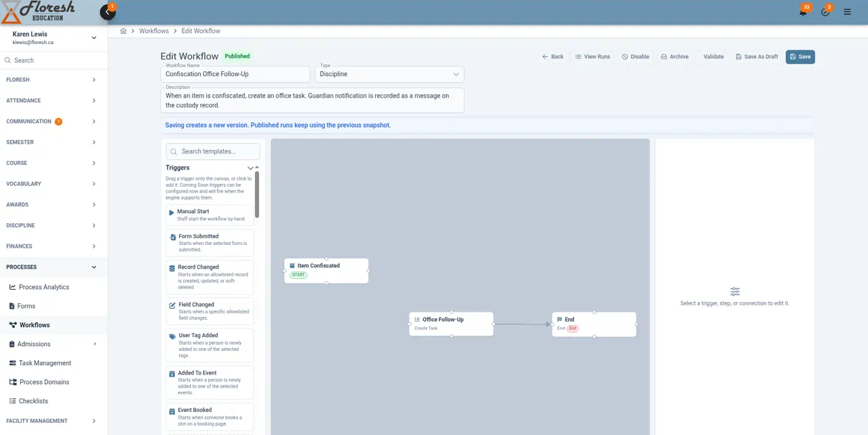Select the Office Follow-Up node list icon
This screenshot has width=868, height=435.
417,320
